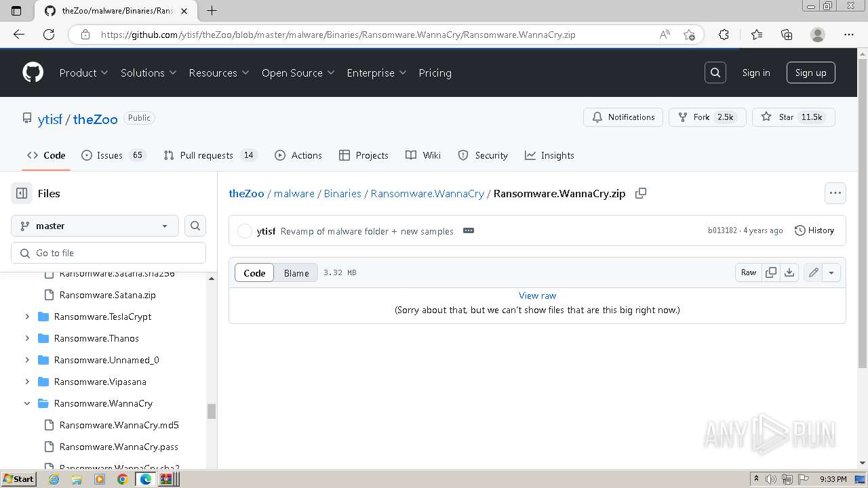Click the Notifications button

623,117
